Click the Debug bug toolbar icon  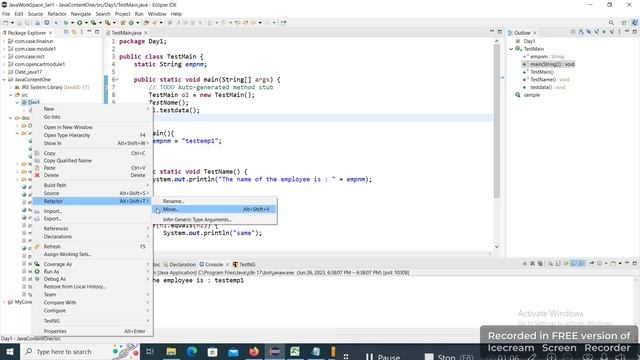(65, 23)
